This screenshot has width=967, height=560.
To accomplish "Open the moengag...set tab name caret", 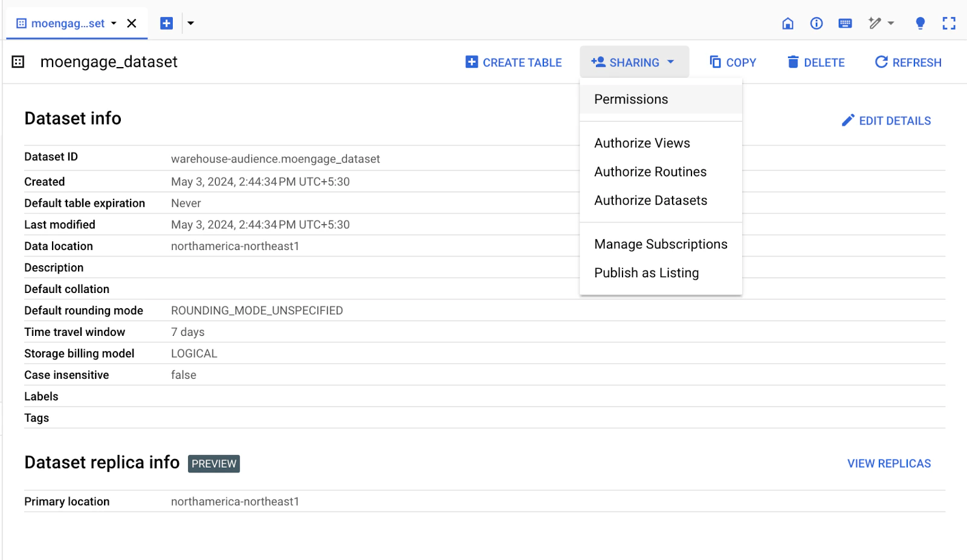I will click(x=112, y=23).
